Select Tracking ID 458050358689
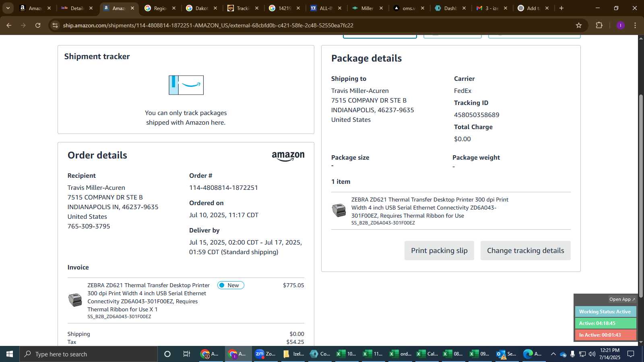This screenshot has height=362, width=644. 477,115
